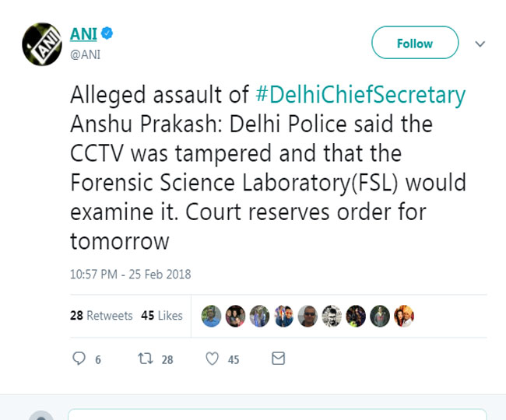Open the #DelhiChiefSecretary hashtag
506x420 pixels.
(360, 96)
